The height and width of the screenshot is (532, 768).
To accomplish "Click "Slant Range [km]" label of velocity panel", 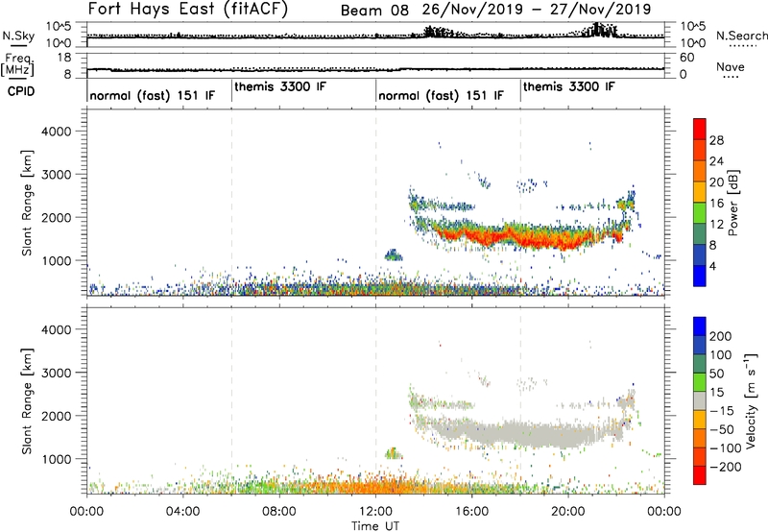I will pyautogui.click(x=28, y=401).
